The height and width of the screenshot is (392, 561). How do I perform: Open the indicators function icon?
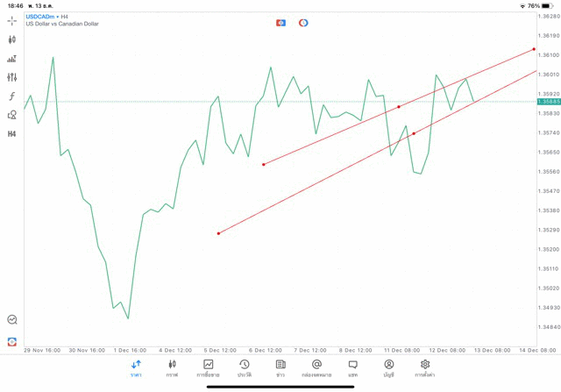tap(12, 96)
